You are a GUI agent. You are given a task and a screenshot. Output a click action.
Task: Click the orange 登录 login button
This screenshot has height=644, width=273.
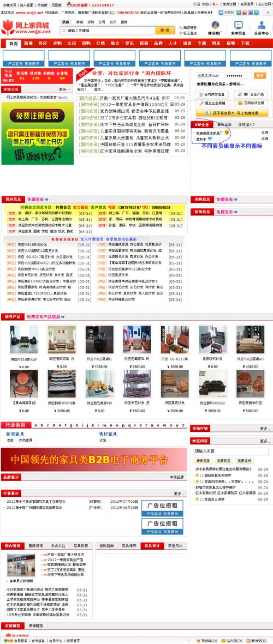[x=260, y=76]
